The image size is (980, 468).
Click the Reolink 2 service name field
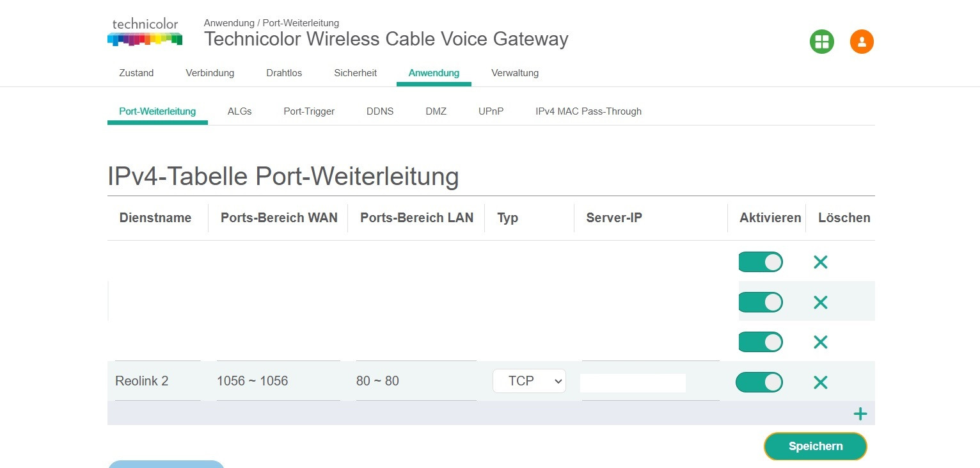157,381
